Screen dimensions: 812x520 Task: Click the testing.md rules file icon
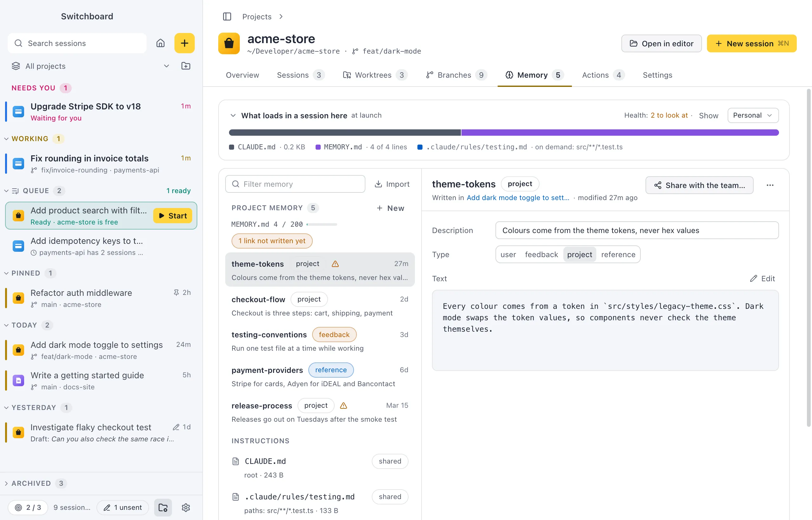(x=236, y=497)
